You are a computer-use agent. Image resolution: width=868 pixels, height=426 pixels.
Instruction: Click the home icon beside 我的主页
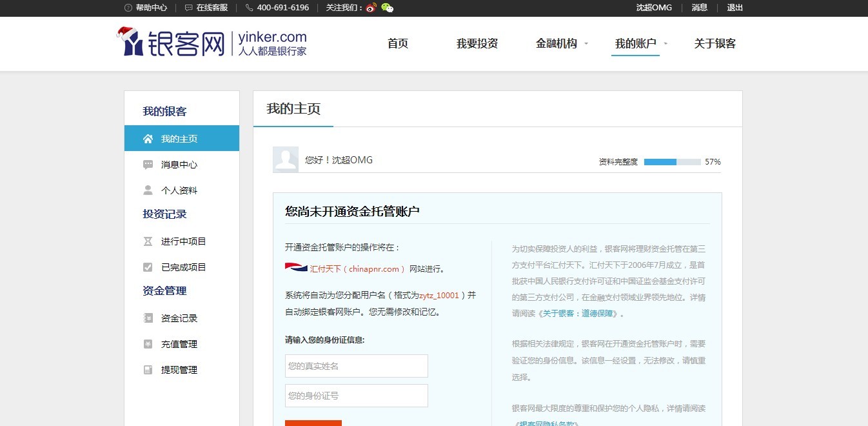click(148, 139)
